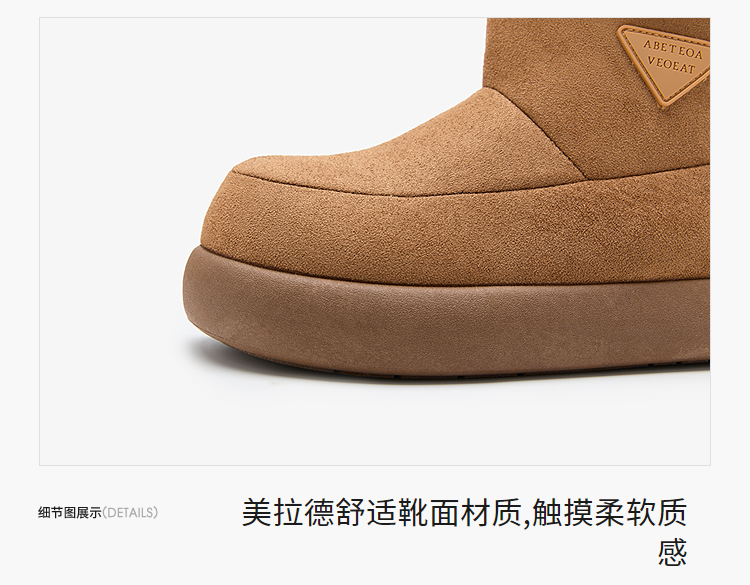
Task: Click the 舒适 word in heading
Action: click(x=367, y=512)
